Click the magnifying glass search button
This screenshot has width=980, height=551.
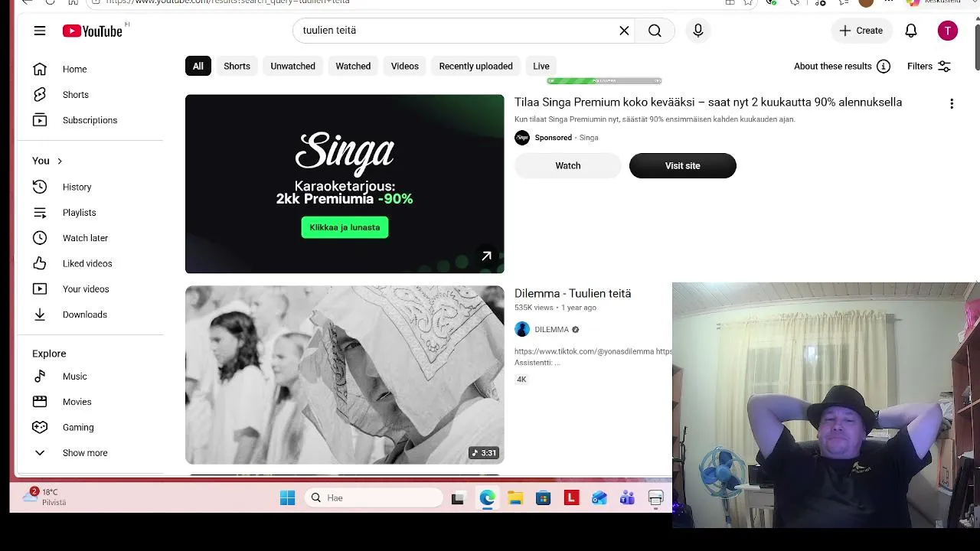point(655,31)
